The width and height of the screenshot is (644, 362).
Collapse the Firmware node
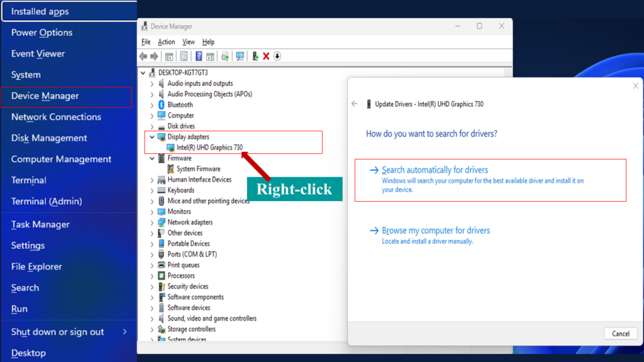(x=152, y=158)
